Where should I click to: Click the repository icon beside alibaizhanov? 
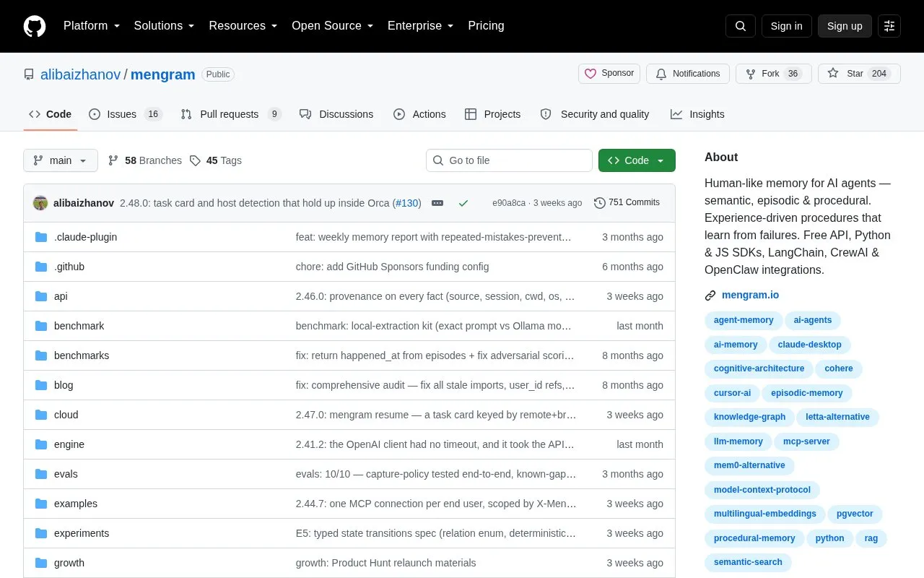coord(29,74)
